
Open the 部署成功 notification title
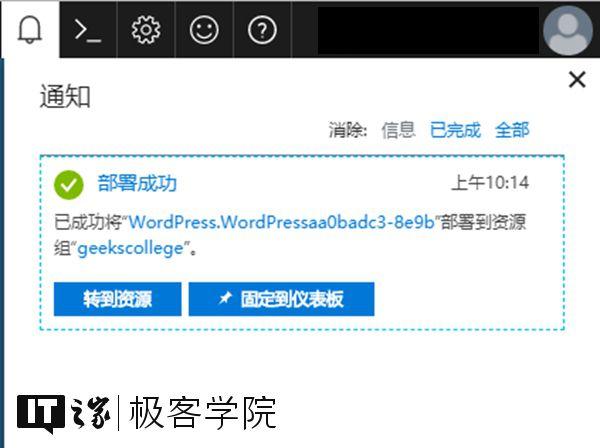[x=137, y=183]
